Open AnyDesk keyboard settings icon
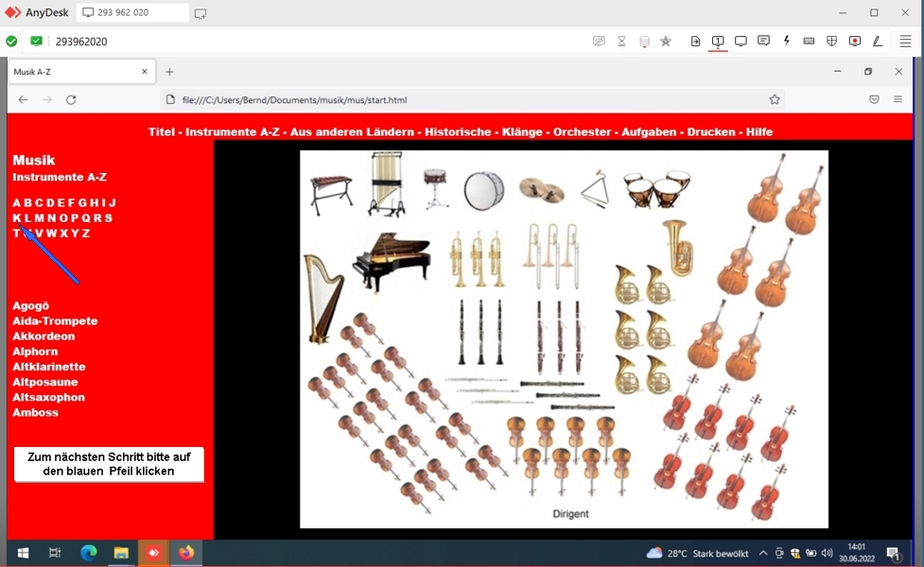Viewport: 924px width, 567px height. click(809, 42)
